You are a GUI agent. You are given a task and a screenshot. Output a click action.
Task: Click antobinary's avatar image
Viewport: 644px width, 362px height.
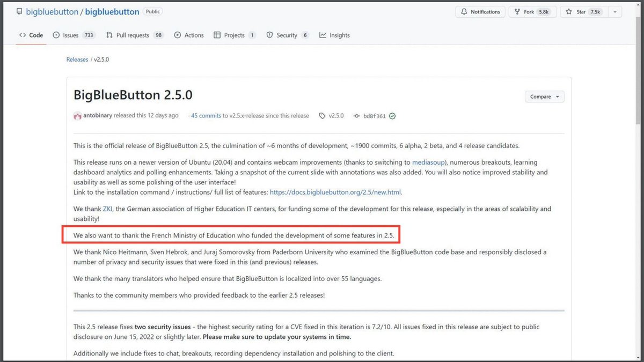coord(78,116)
